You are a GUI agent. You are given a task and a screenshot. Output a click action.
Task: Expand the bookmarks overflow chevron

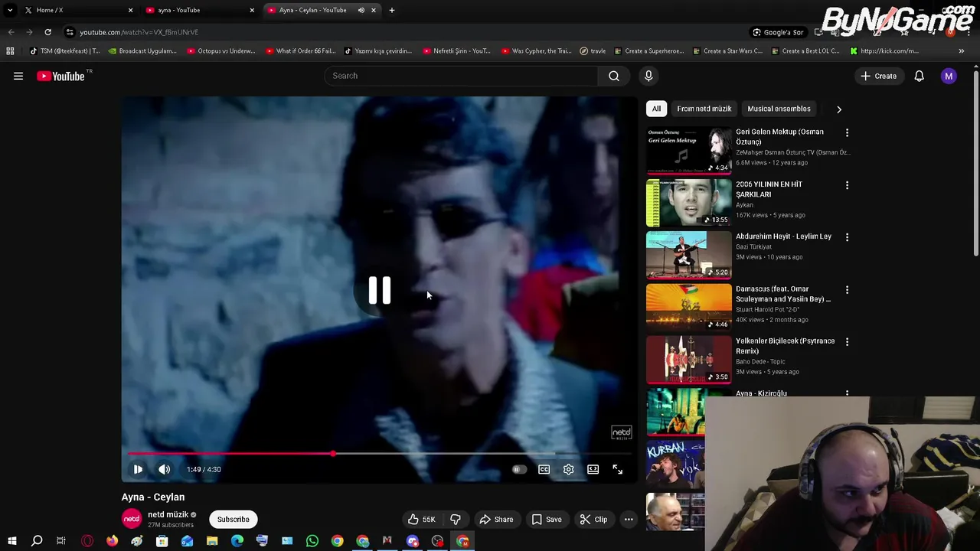tap(962, 51)
